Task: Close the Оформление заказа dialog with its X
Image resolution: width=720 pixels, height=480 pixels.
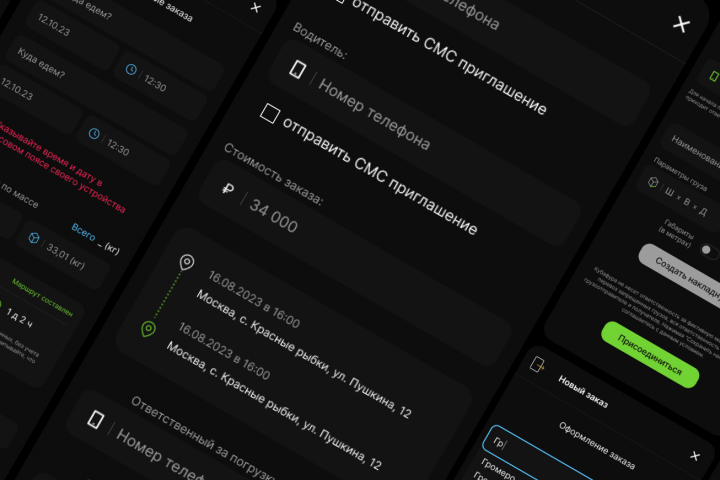Action: [x=695, y=456]
